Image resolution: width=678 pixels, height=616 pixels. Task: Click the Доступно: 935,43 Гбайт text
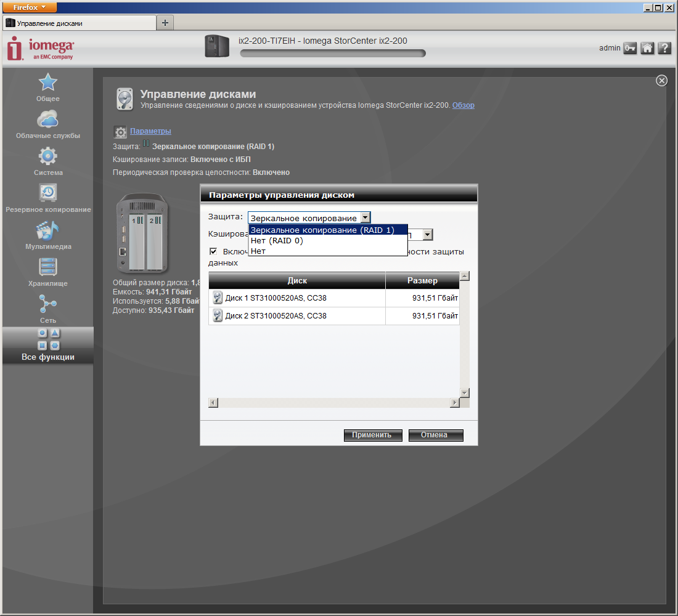153,310
